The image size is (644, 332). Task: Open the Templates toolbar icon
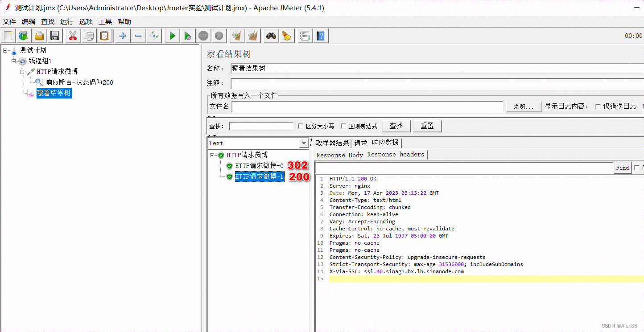tap(23, 36)
